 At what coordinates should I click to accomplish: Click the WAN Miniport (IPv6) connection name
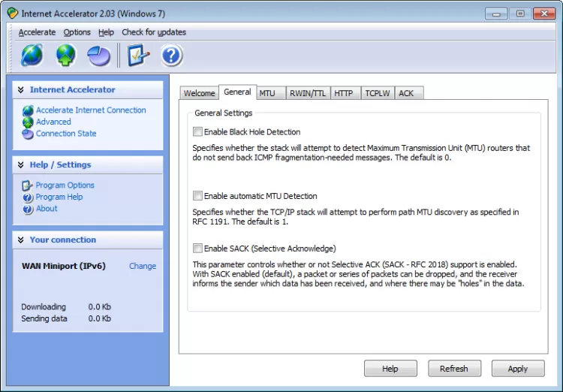(x=64, y=266)
